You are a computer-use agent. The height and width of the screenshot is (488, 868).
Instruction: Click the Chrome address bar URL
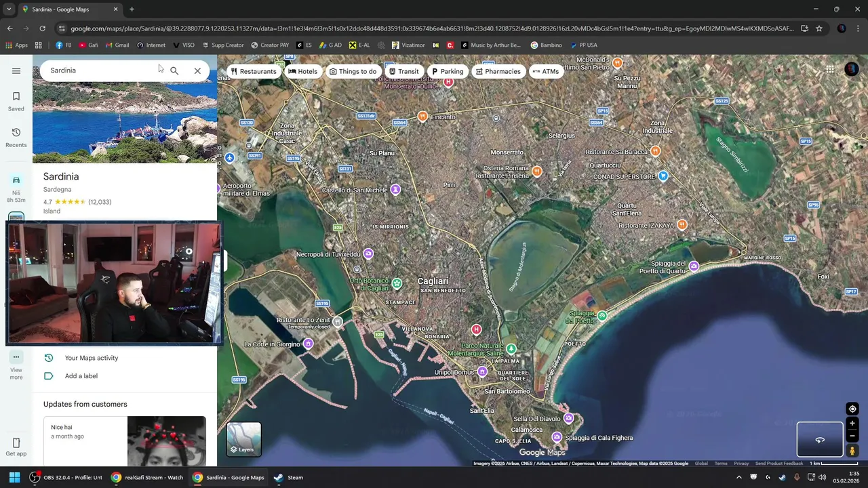(431, 28)
